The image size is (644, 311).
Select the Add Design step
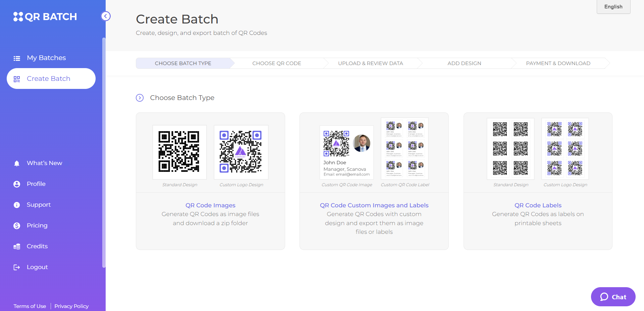coord(464,63)
